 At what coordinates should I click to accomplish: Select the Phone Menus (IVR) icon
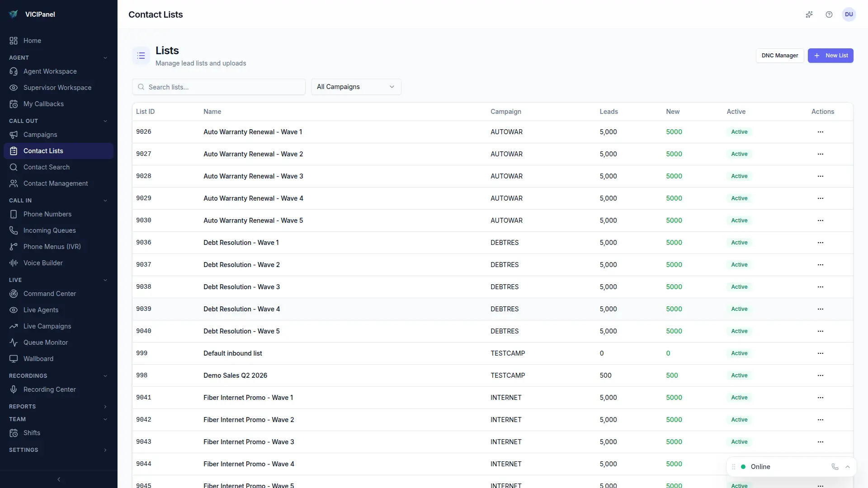coord(14,247)
